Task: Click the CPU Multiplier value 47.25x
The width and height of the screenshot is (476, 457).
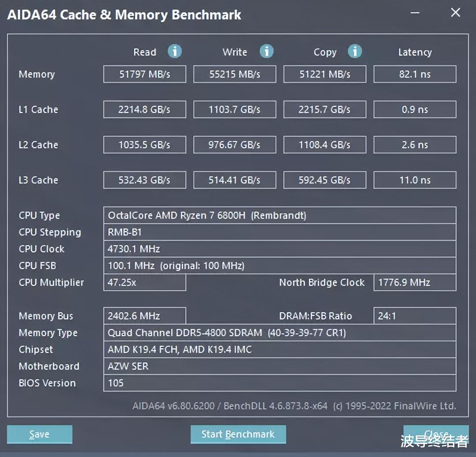Action: click(x=144, y=282)
